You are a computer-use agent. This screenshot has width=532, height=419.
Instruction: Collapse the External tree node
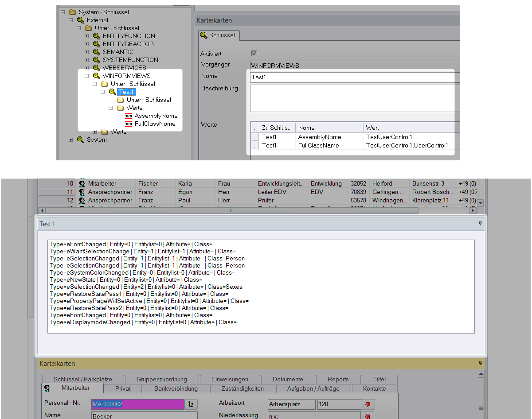(x=71, y=20)
